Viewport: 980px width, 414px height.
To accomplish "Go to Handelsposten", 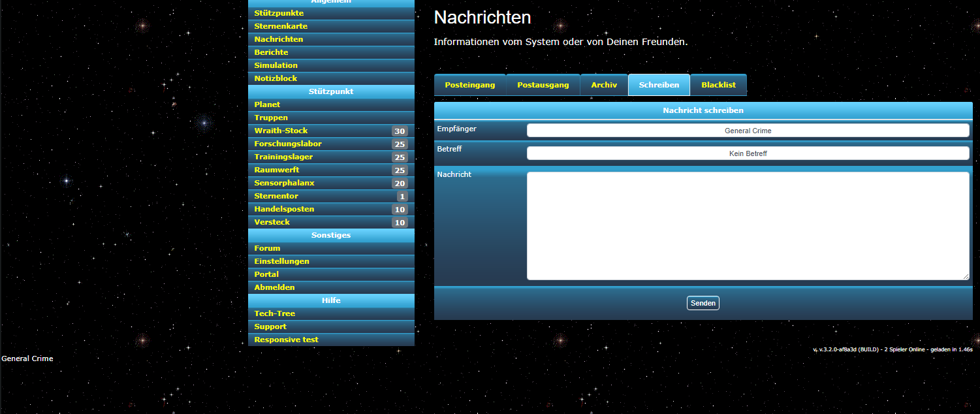I will pos(284,209).
